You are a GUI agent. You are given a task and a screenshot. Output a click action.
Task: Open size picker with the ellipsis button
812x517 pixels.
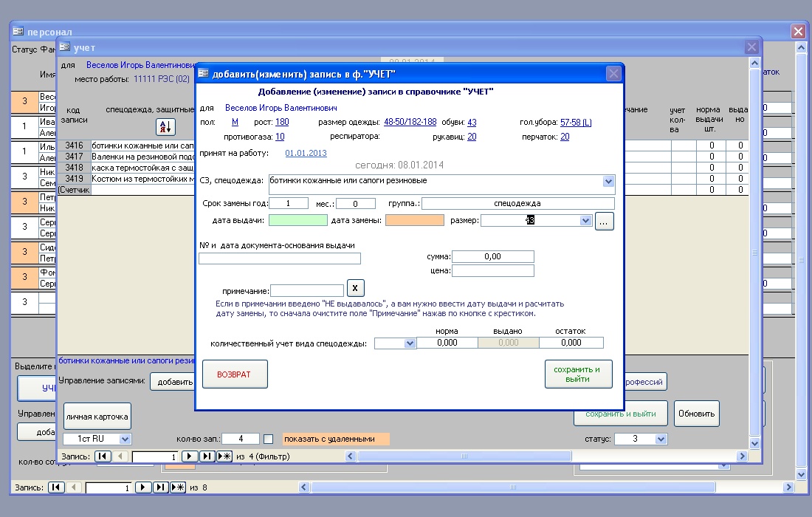(x=605, y=222)
